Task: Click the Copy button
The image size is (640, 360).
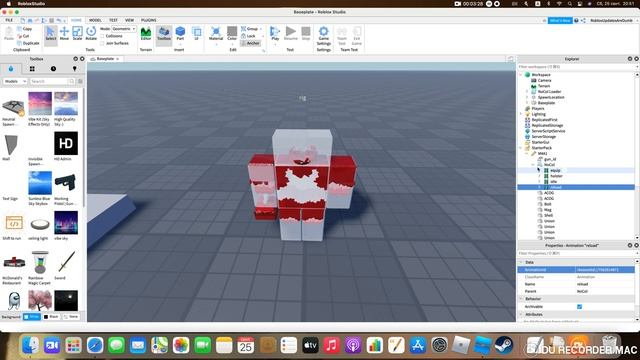Action: [24, 29]
